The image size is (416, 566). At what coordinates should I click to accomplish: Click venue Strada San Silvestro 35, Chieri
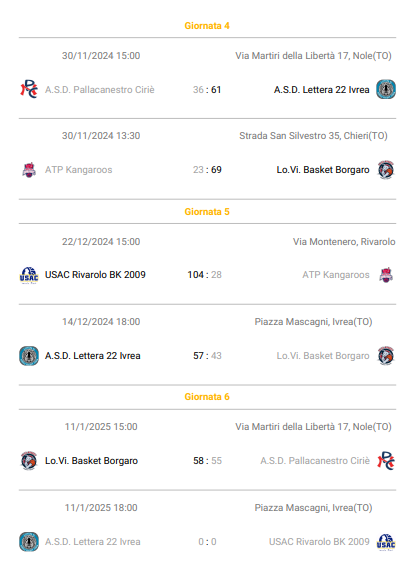[313, 136]
